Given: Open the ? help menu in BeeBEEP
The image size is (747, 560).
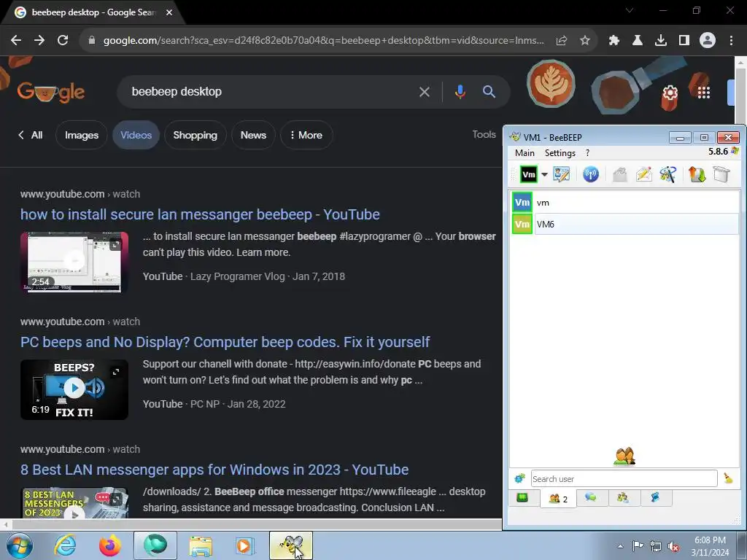Looking at the screenshot, I should point(587,153).
